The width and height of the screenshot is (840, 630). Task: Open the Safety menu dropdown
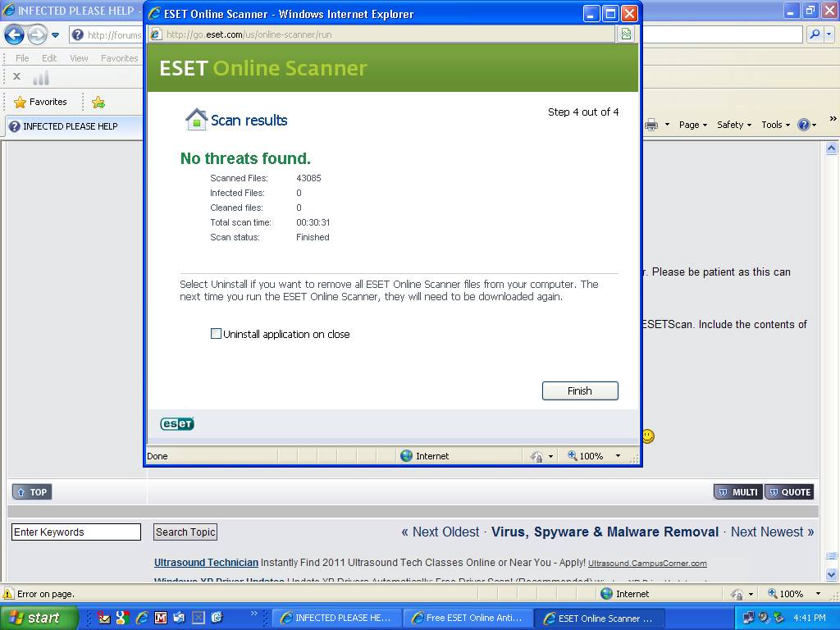[734, 125]
